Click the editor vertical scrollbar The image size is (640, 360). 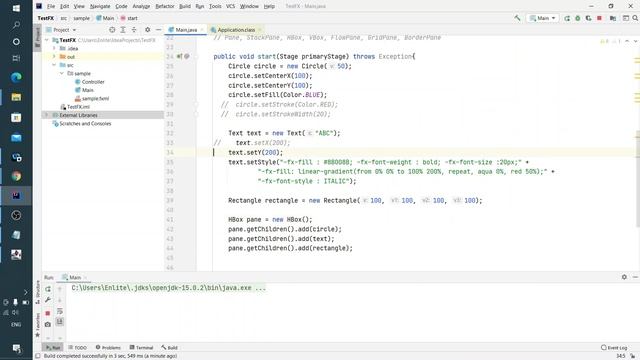coord(637,178)
